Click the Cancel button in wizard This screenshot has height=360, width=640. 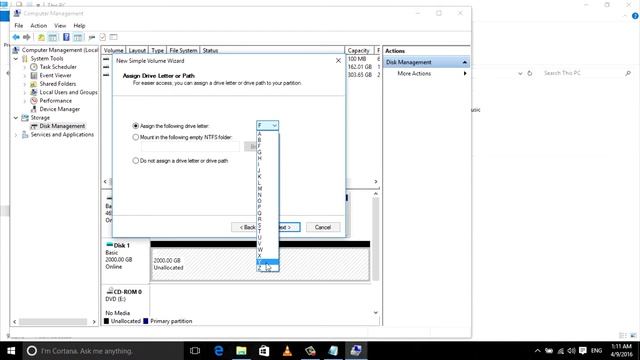click(x=323, y=227)
